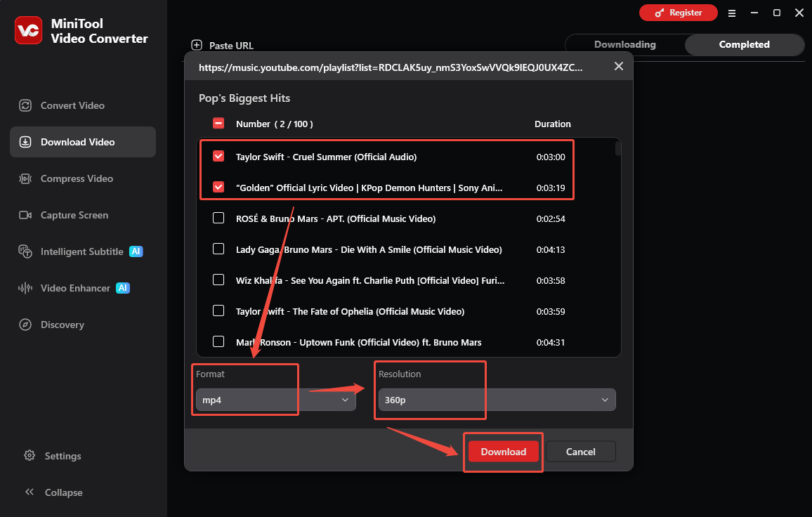The height and width of the screenshot is (517, 812).
Task: Click the 0:03:59 duration of The Fate of Ophelia
Action: click(551, 311)
